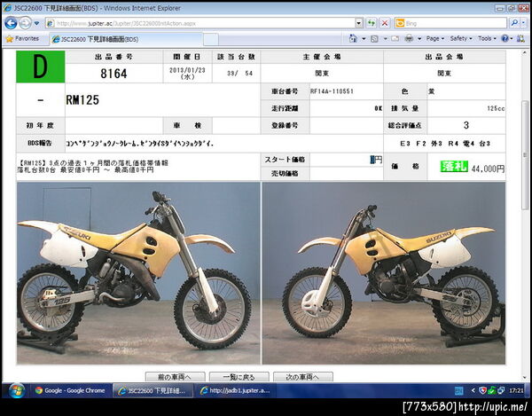The height and width of the screenshot is (416, 532).
Task: Click the RSS Feeds icon
Action: point(374,39)
